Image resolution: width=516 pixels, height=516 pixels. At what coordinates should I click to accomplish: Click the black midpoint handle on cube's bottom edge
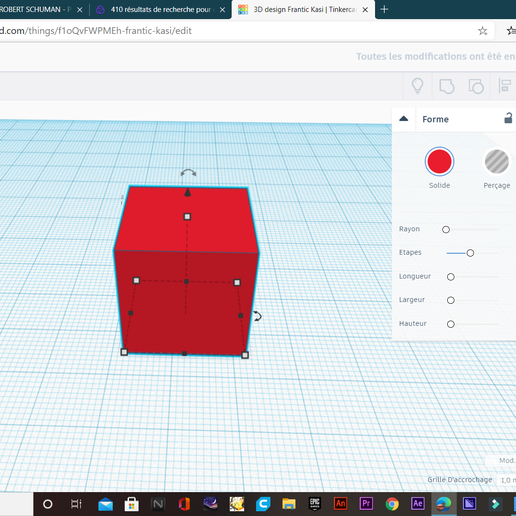click(184, 353)
